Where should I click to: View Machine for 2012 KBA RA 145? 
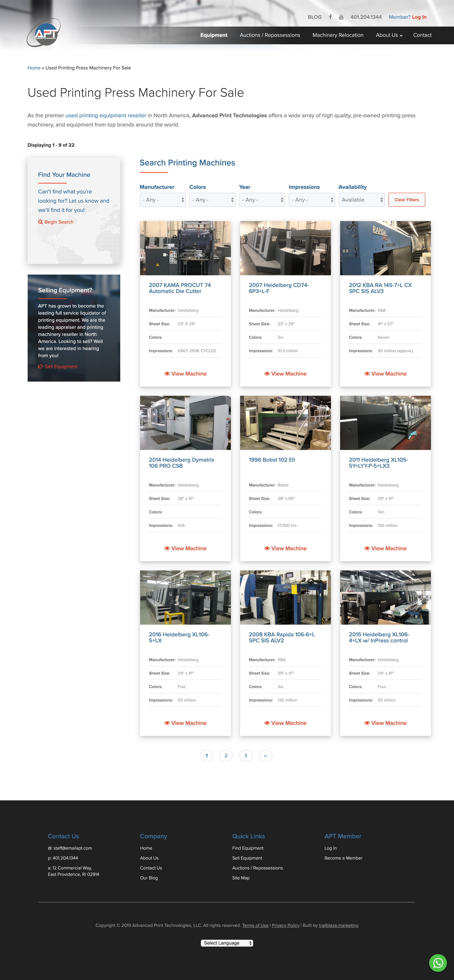click(385, 374)
